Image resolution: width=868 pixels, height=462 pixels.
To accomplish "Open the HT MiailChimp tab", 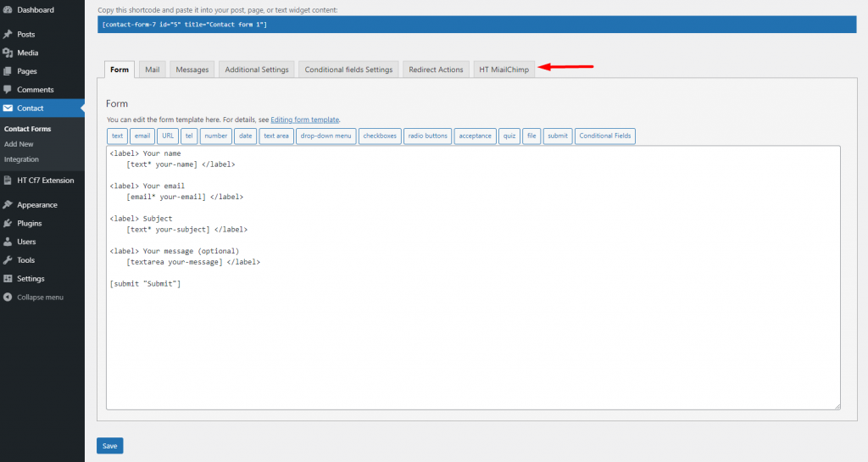I will (x=504, y=70).
